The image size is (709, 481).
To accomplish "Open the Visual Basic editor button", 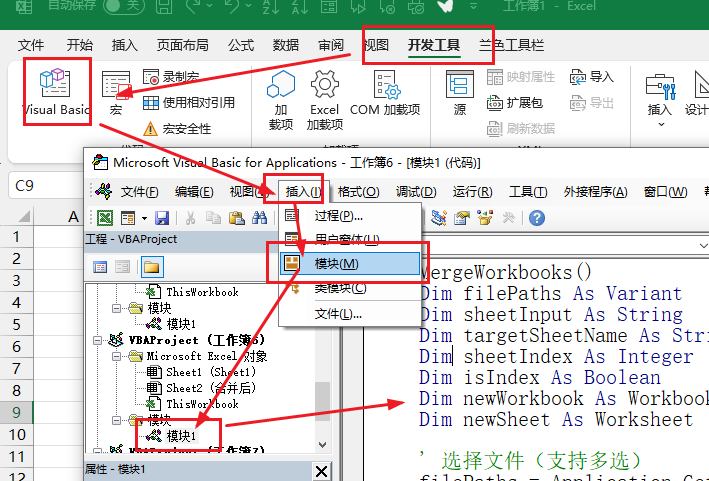I will click(57, 92).
